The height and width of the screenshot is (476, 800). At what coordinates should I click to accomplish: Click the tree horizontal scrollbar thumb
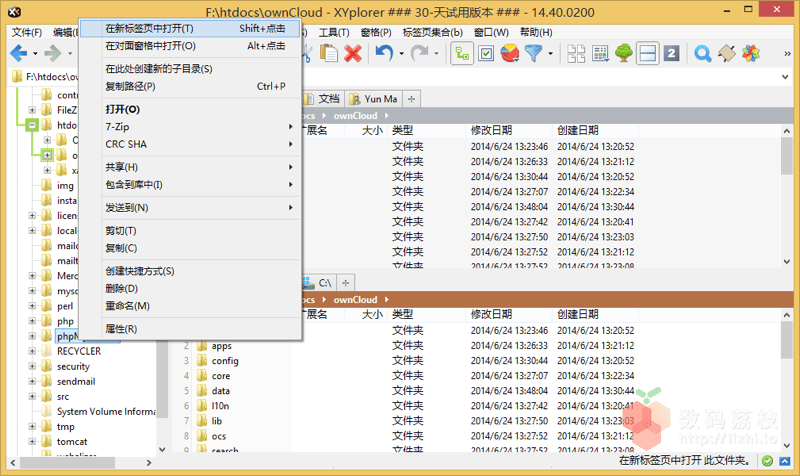(x=67, y=463)
